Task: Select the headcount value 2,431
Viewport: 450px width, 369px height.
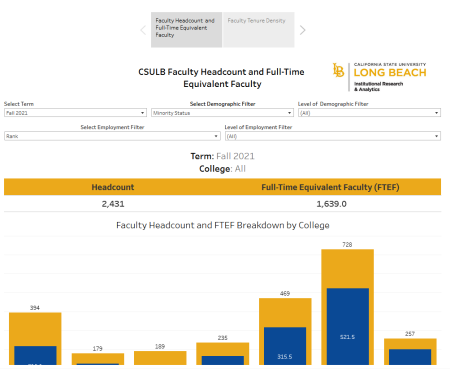Action: click(x=113, y=204)
